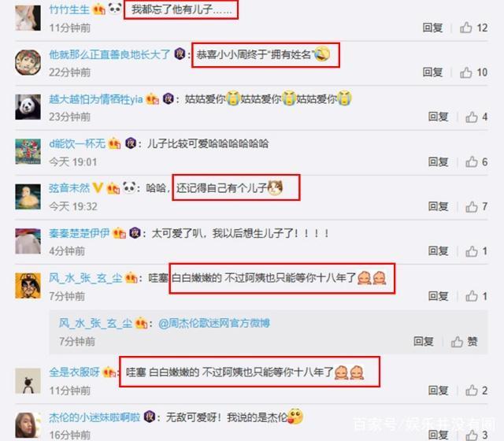Open the @周杰伦歌迷网官方微博 mention link
This screenshot has width=504, height=441.
214,323
